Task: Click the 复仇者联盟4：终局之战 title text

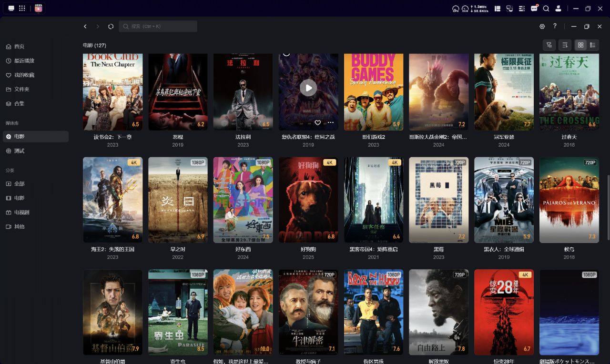Action: coord(308,137)
